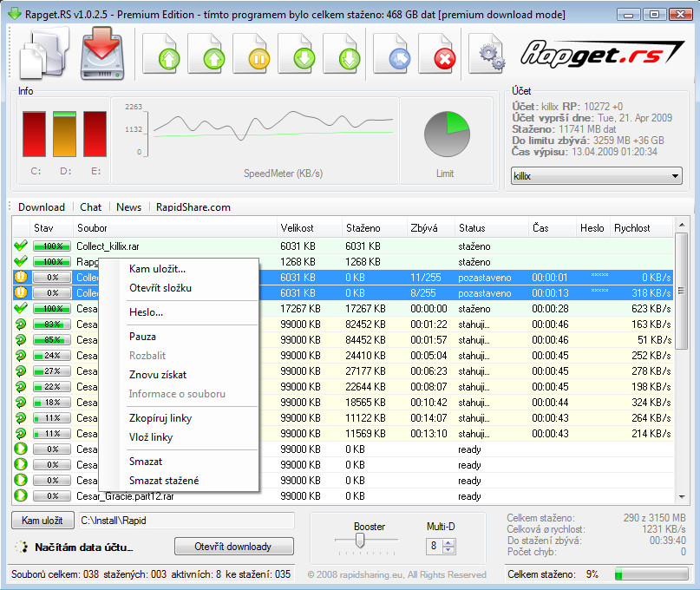Click the Limit pie chart
Screen dimensions: 700x590
tap(447, 134)
